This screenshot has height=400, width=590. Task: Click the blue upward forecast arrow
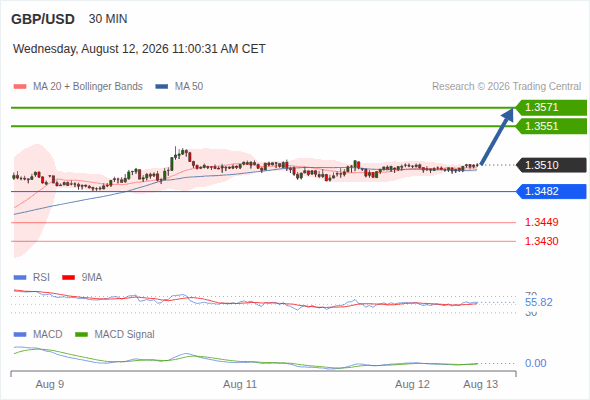(497, 136)
